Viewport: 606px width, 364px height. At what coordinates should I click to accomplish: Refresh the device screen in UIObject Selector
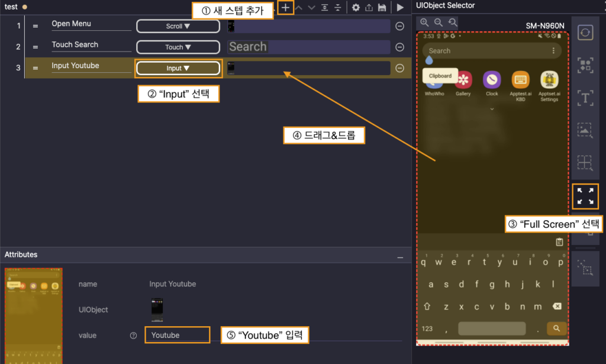coord(585,33)
